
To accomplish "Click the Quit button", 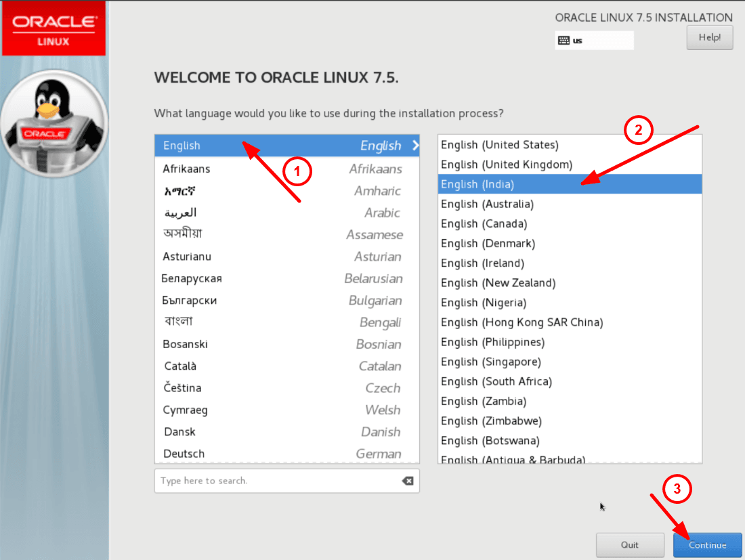I will tap(630, 544).
